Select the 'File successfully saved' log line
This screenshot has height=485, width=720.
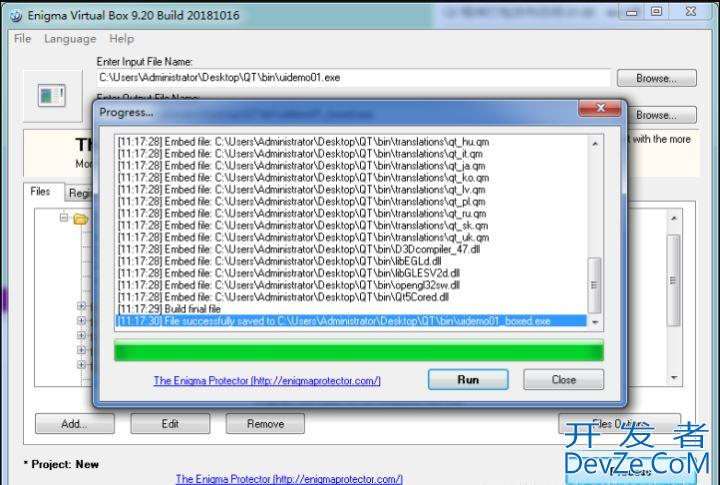[351, 321]
